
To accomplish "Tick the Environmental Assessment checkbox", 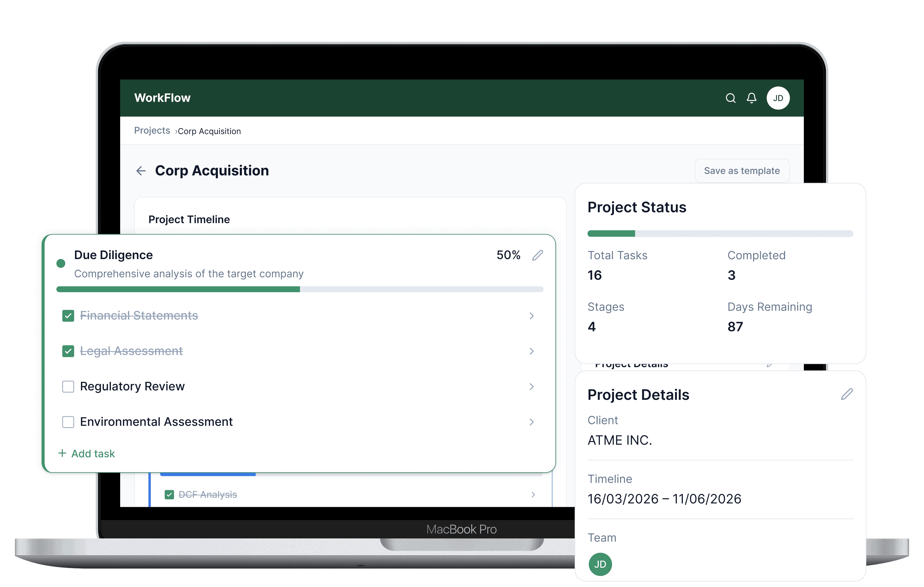I will 68,422.
